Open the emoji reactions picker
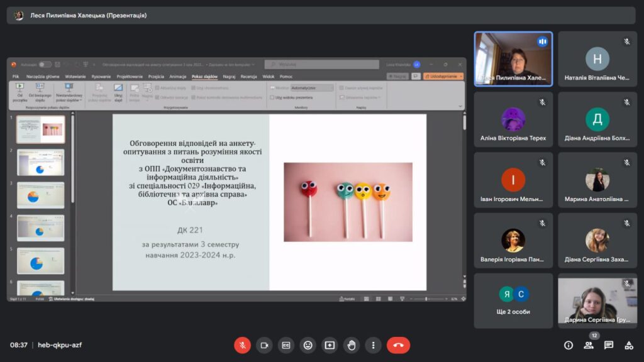The image size is (644, 362). [x=308, y=345]
